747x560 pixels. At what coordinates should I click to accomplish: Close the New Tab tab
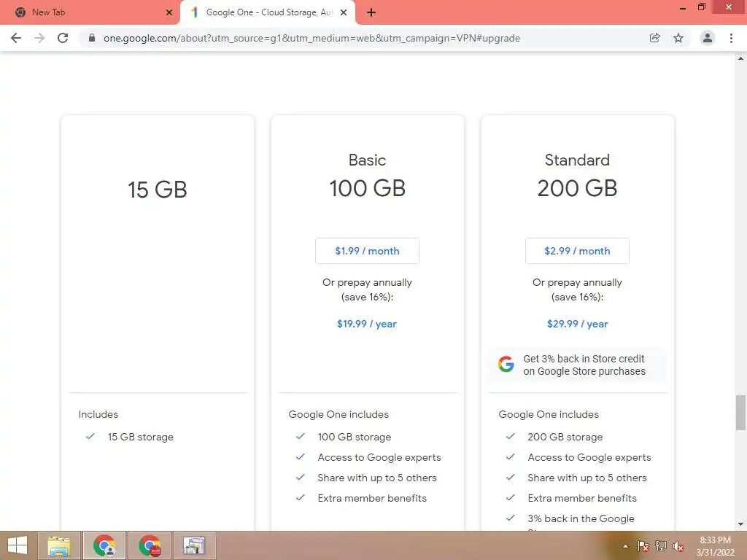tap(169, 12)
